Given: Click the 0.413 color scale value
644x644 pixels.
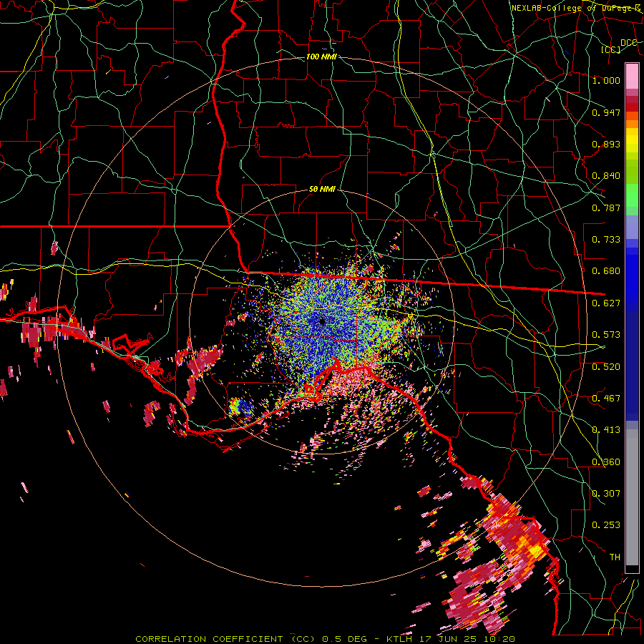Looking at the screenshot, I should (606, 430).
